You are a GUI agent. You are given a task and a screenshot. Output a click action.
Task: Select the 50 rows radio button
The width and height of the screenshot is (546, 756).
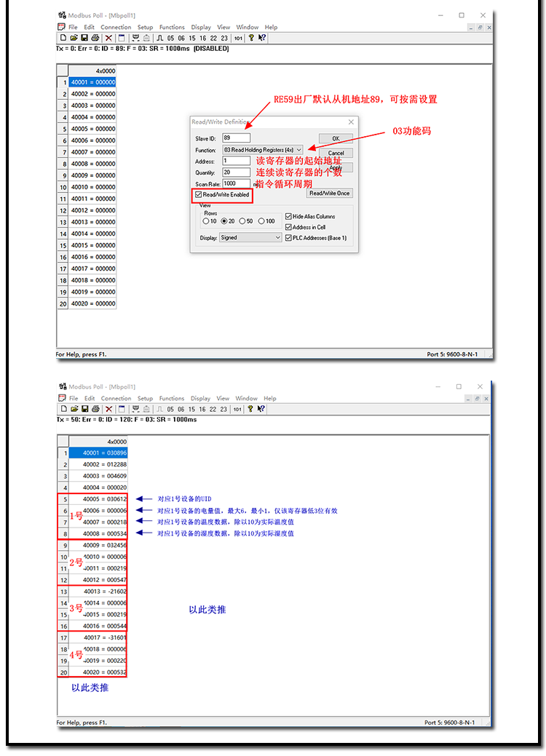[242, 220]
